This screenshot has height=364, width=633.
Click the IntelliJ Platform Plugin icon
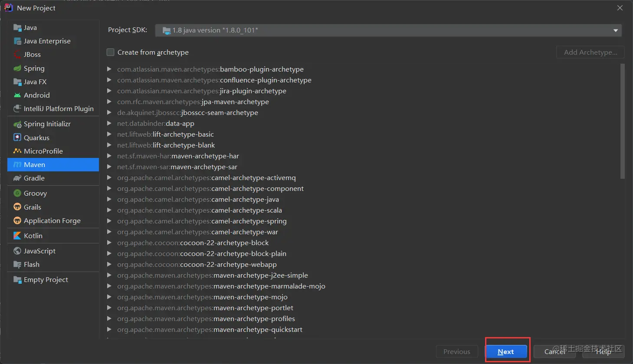[x=17, y=109]
